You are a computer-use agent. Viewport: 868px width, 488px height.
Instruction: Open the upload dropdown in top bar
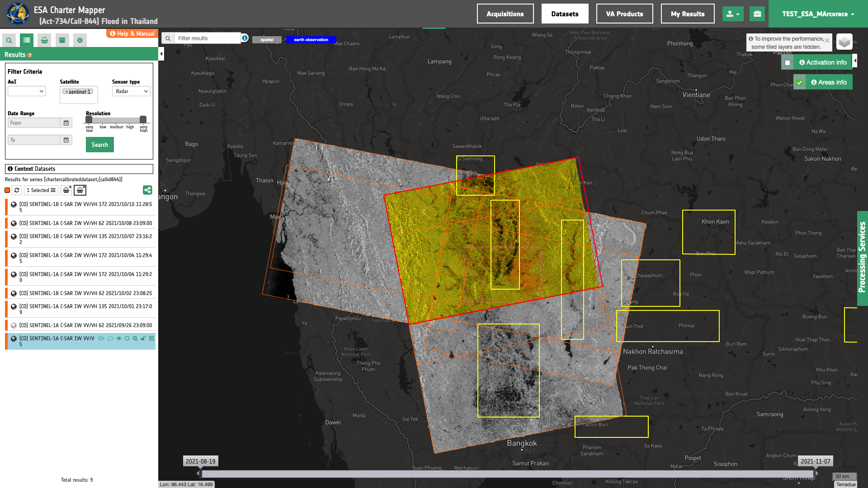tap(733, 14)
